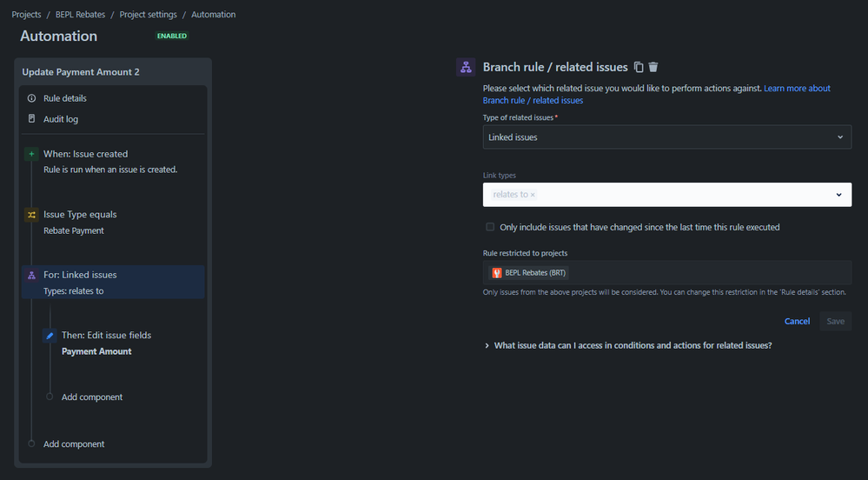The width and height of the screenshot is (868, 480).
Task: Click inside the Link types input field
Action: (x=667, y=195)
